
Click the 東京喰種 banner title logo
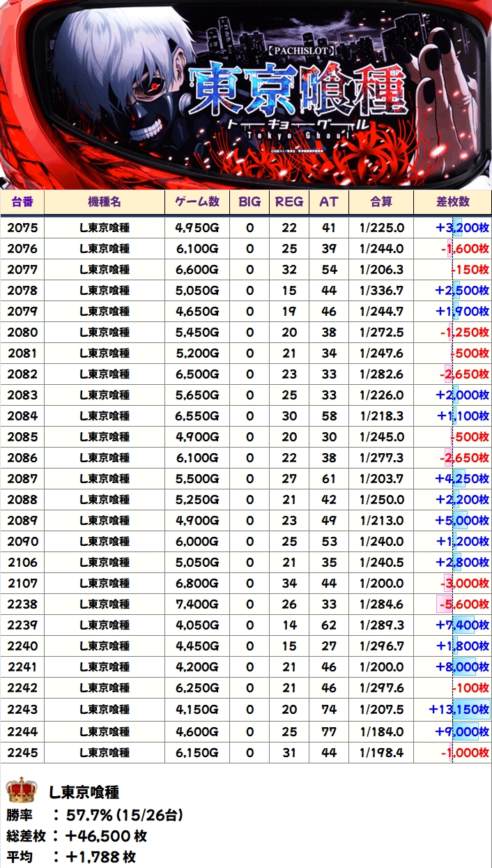pyautogui.click(x=298, y=92)
